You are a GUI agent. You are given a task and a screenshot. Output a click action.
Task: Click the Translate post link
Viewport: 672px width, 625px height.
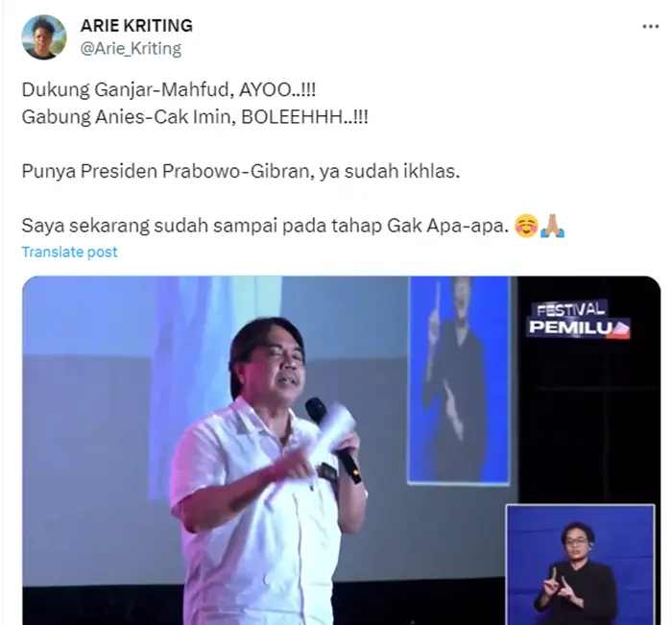click(x=69, y=252)
